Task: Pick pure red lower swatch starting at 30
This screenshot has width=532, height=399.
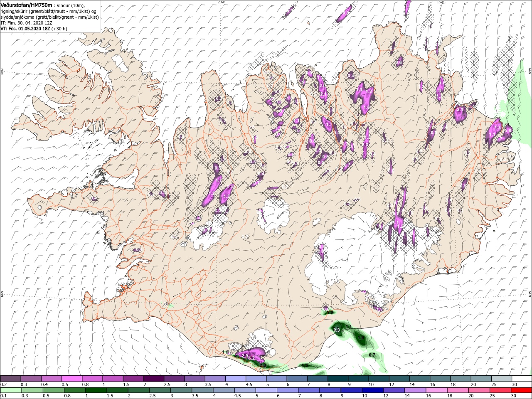Action: (522, 390)
